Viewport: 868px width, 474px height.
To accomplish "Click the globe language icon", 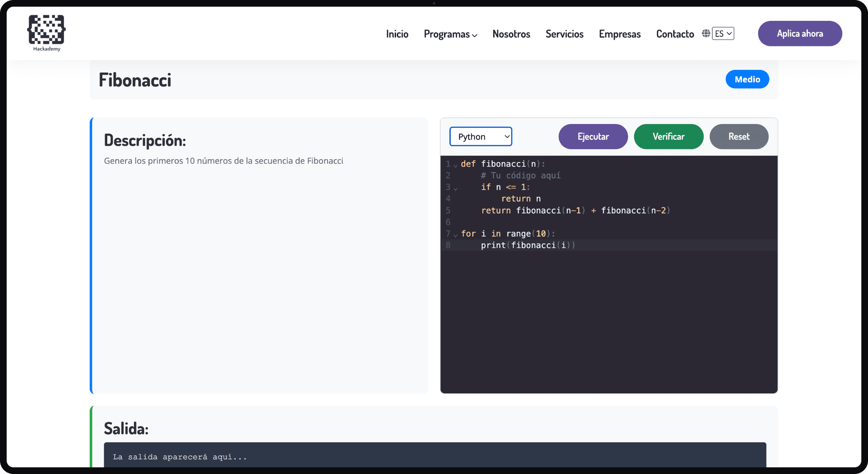I will pos(706,33).
